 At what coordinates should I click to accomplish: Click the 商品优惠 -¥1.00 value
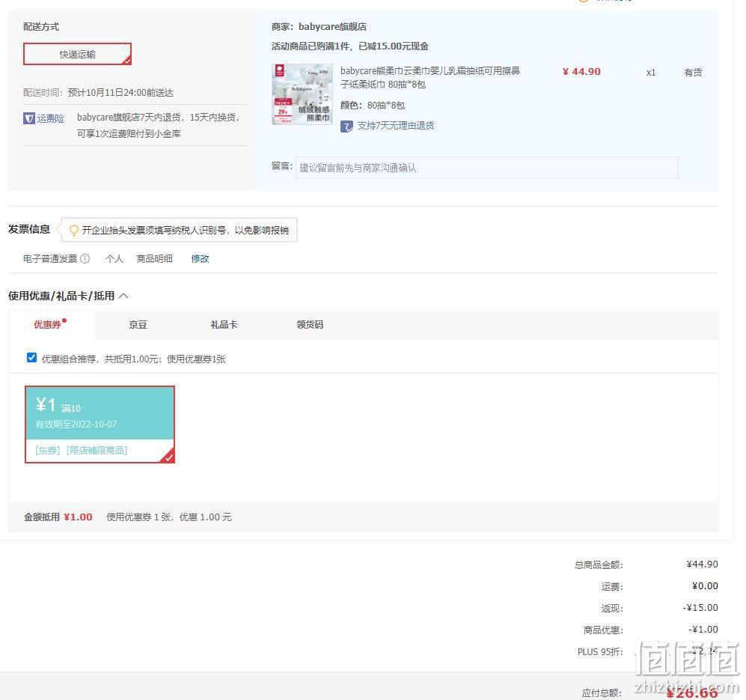coord(703,630)
